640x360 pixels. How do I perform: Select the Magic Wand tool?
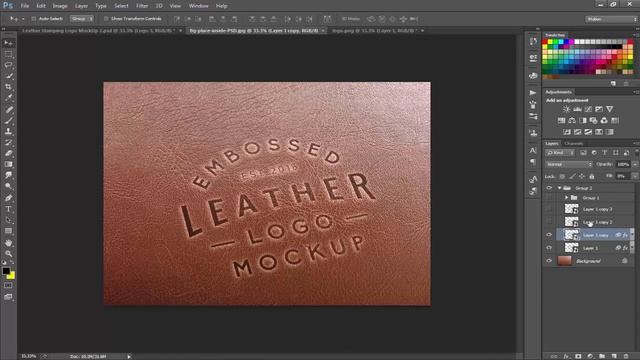8,76
